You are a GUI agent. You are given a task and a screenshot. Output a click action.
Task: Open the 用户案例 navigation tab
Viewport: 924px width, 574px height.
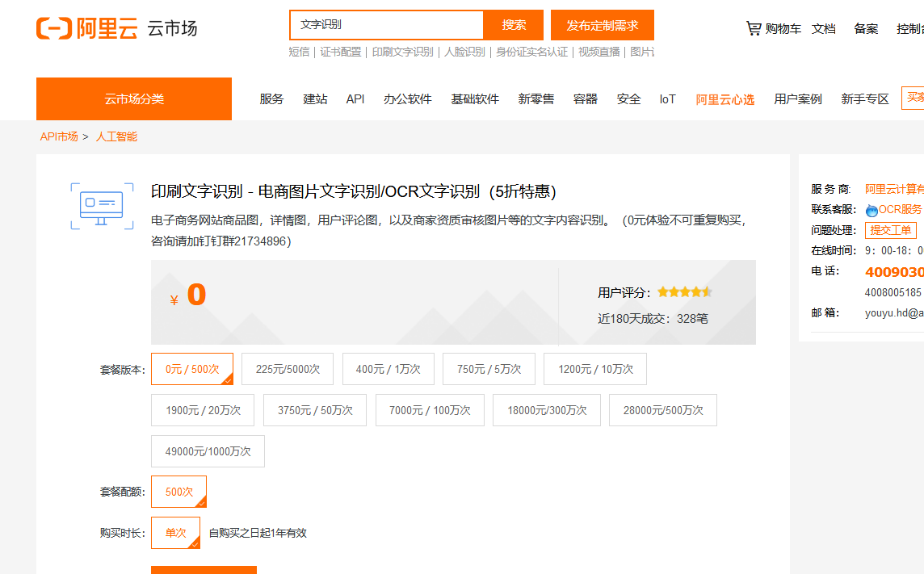798,99
